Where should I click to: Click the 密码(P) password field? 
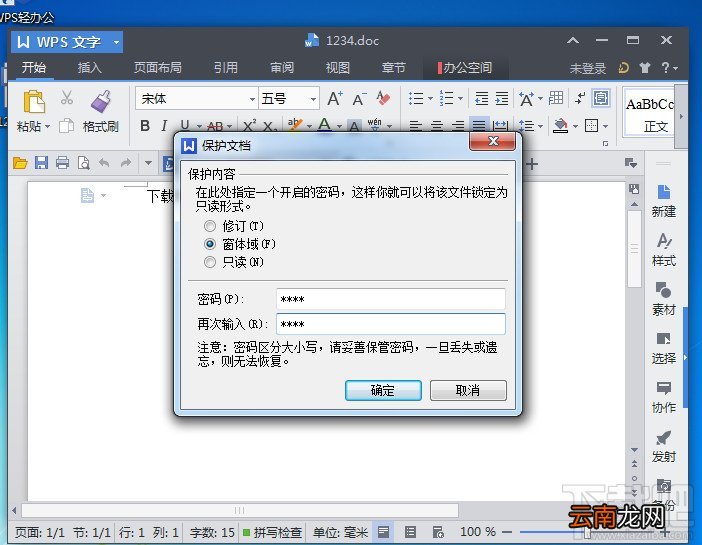(x=391, y=299)
